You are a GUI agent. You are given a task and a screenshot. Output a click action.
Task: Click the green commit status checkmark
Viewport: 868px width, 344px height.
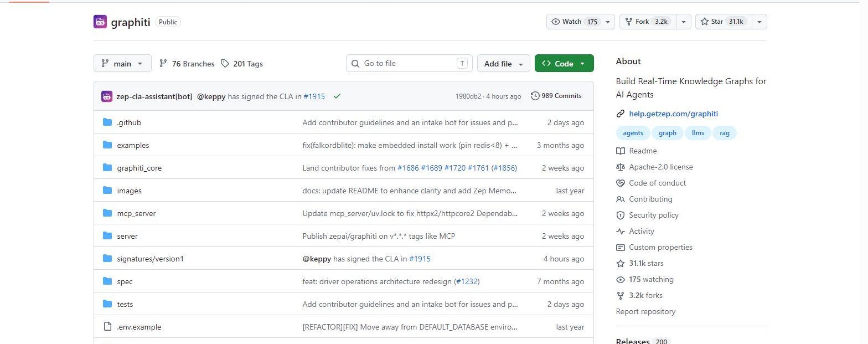[337, 96]
